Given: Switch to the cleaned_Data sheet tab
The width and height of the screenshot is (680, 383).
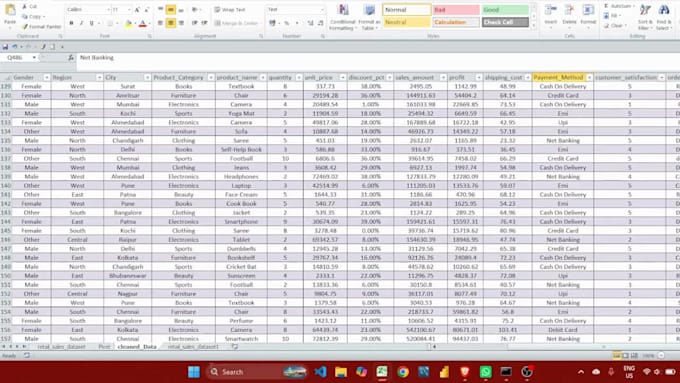Looking at the screenshot, I should (x=137, y=347).
